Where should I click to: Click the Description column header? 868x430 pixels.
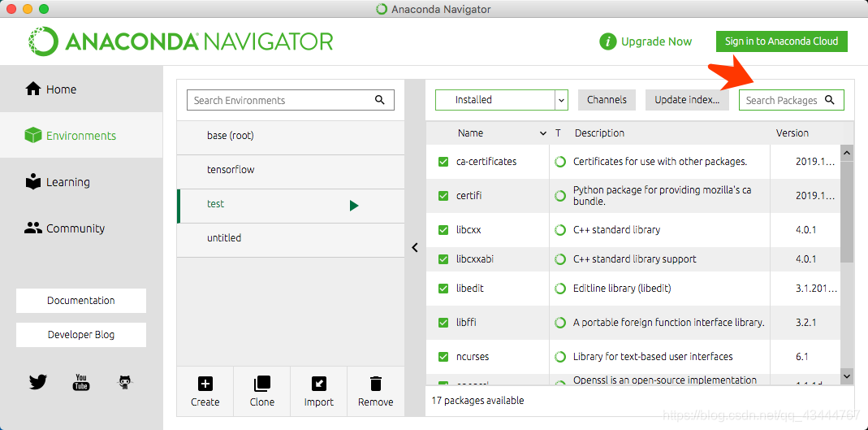coord(599,133)
